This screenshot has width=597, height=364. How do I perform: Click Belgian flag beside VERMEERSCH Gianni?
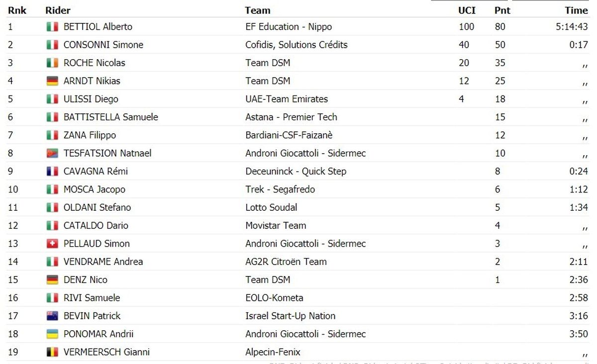[52, 352]
